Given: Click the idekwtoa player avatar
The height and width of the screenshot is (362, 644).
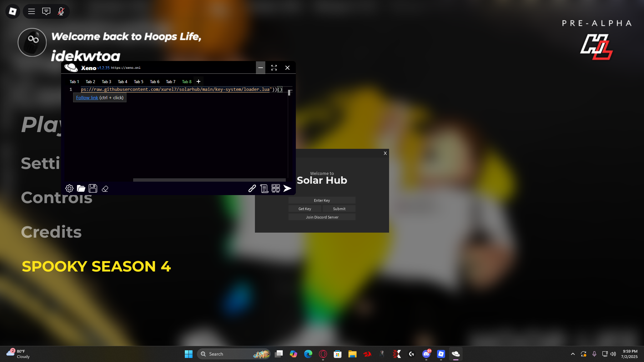Looking at the screenshot, I should click(x=32, y=42).
